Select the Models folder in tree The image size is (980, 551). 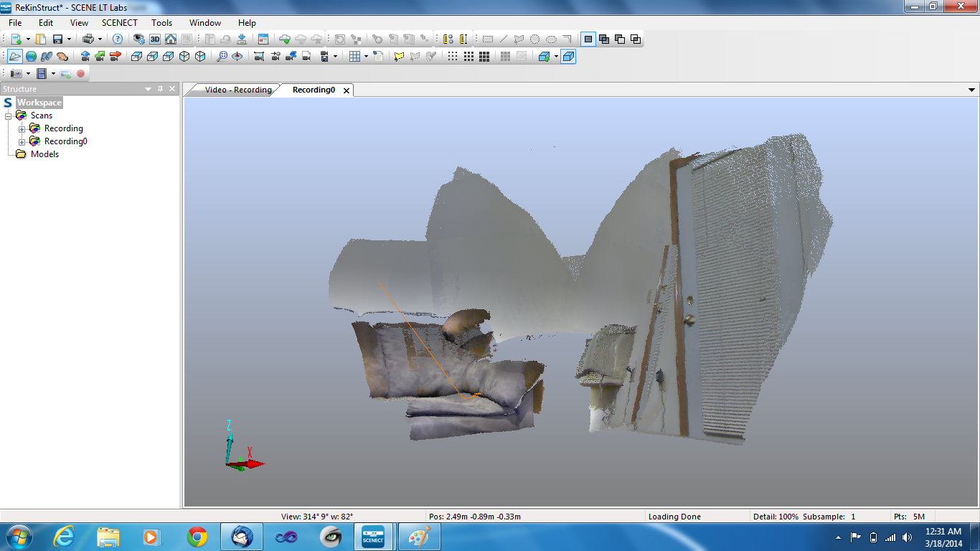point(44,154)
